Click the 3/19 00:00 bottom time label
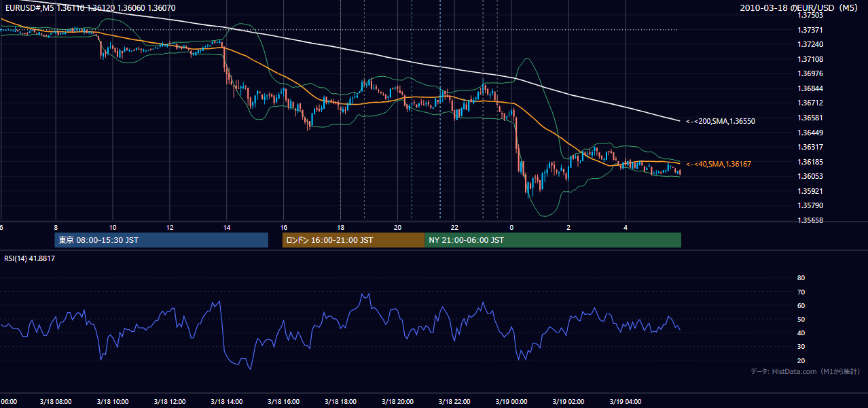Viewport: 868px width, 408px height. click(x=512, y=401)
